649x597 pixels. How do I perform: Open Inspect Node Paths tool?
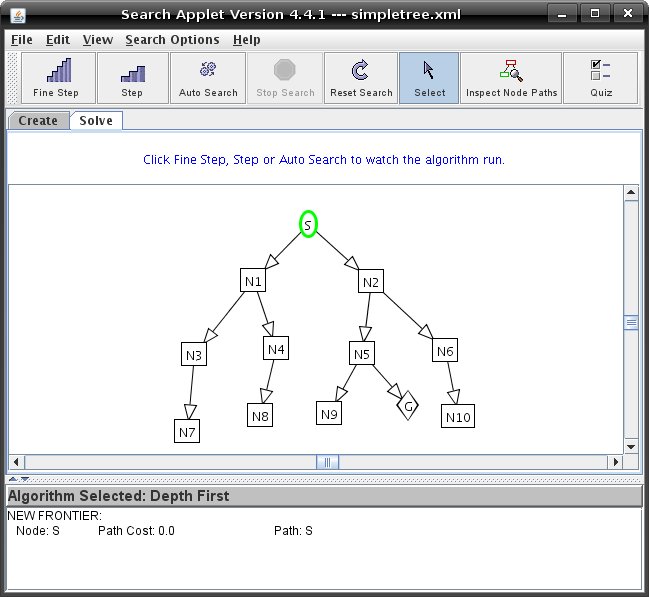tap(510, 78)
